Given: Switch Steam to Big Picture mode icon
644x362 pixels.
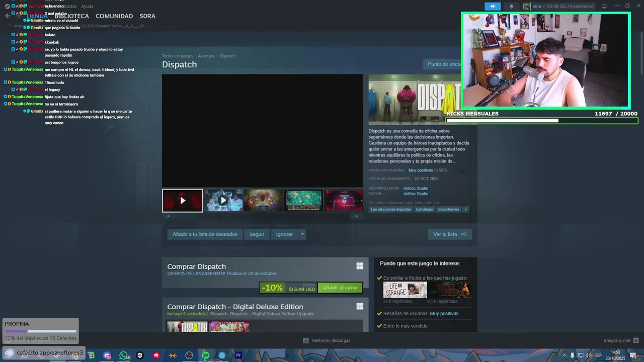Looking at the screenshot, I should click(x=604, y=7).
